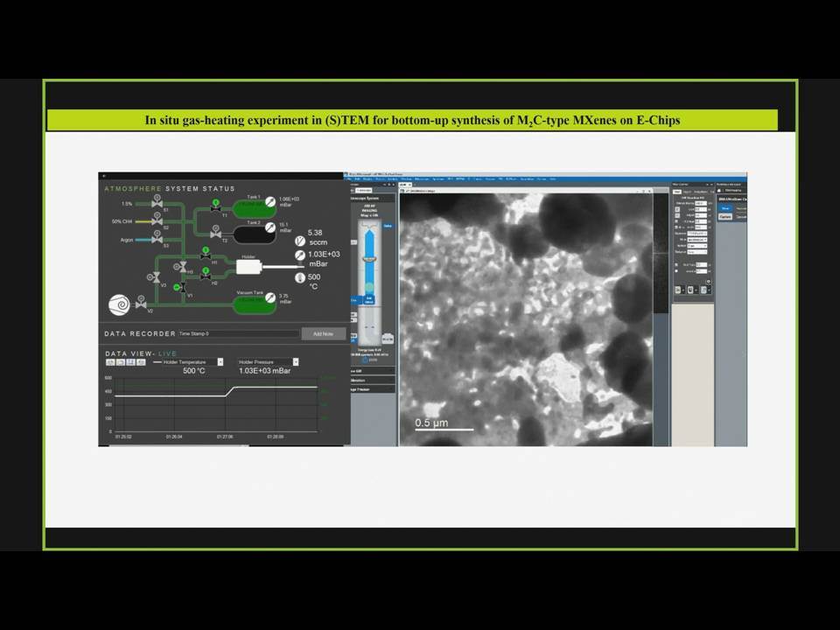This screenshot has height=630, width=840.
Task: Click the white Holder icon in the diagram
Action: [248, 268]
